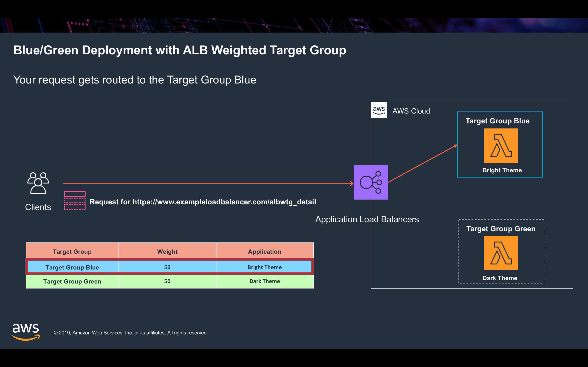Screen dimensions: 588x367
Task: Click the Bright Theme cell in the table
Action: [264, 267]
